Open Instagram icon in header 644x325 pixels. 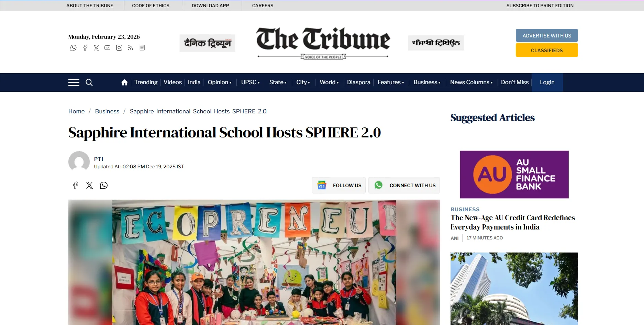point(119,48)
